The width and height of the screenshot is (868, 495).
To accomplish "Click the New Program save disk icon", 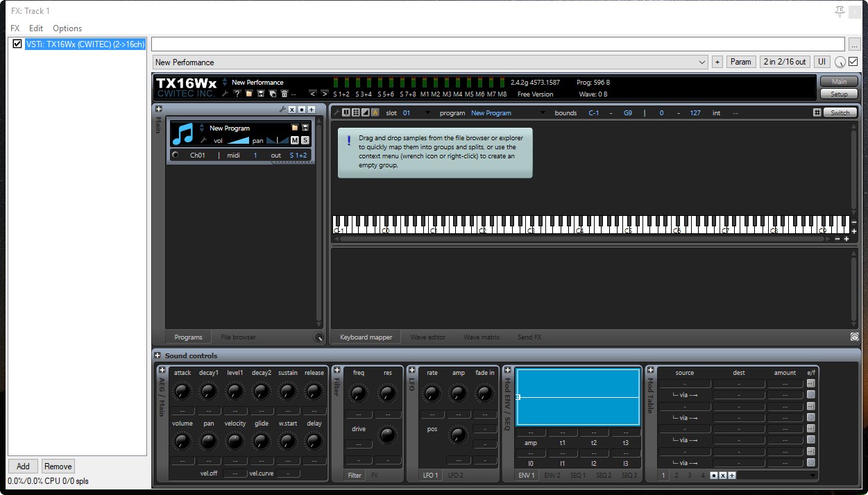I will pyautogui.click(x=305, y=128).
